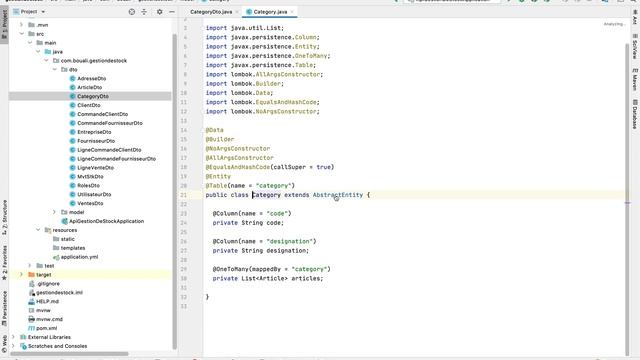Switch to CategoryDto.java tab
The image size is (640, 360).
[211, 12]
